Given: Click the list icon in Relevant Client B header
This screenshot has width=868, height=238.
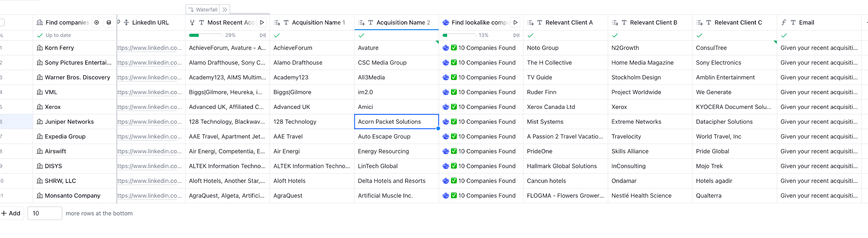Looking at the screenshot, I should 615,22.
